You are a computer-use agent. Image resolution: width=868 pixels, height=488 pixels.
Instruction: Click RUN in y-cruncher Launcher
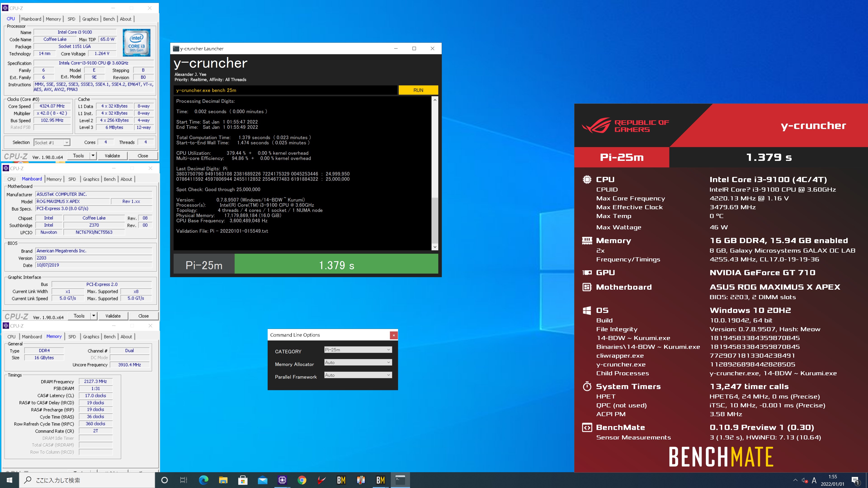[418, 90]
